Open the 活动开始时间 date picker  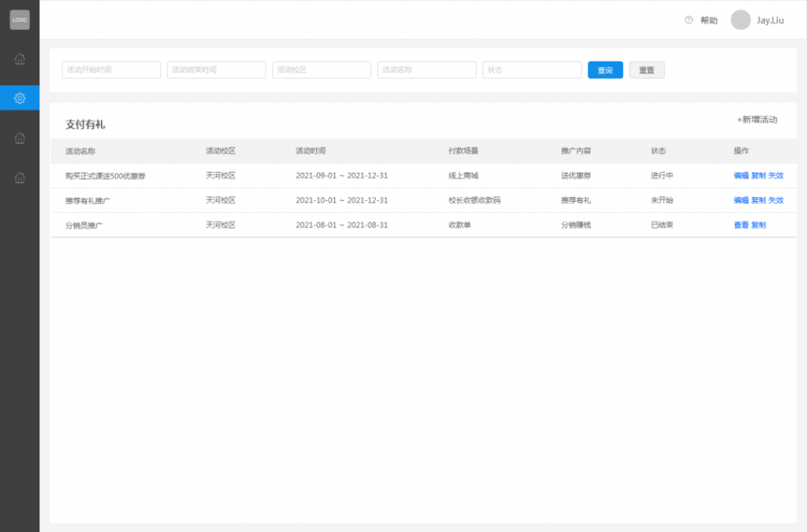(x=111, y=70)
